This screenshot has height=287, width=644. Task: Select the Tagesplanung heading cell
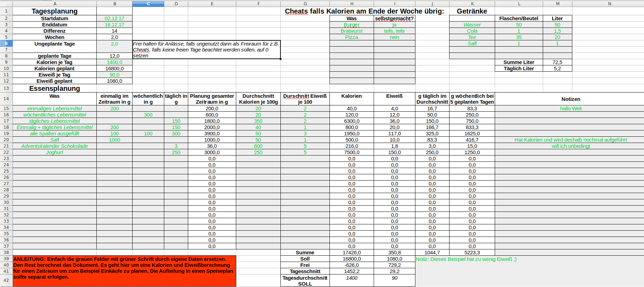pos(55,11)
